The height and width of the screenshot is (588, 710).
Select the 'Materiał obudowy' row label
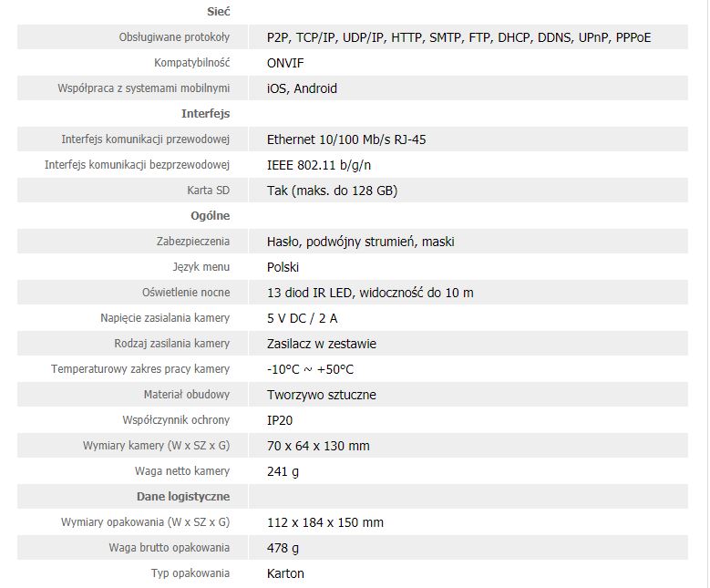[187, 395]
